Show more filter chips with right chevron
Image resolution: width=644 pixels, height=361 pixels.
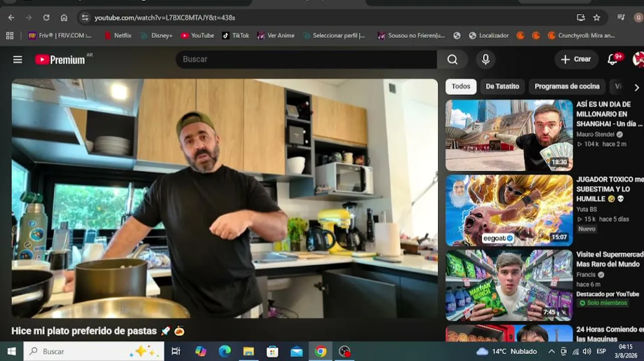coord(636,87)
